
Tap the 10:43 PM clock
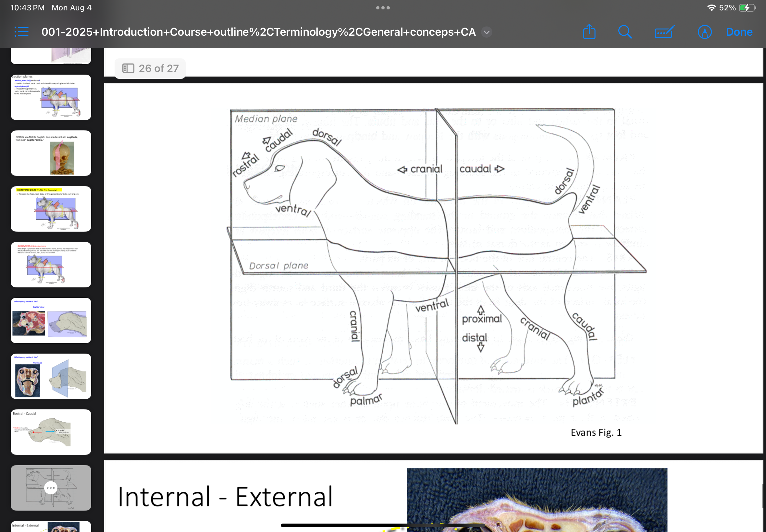click(27, 8)
